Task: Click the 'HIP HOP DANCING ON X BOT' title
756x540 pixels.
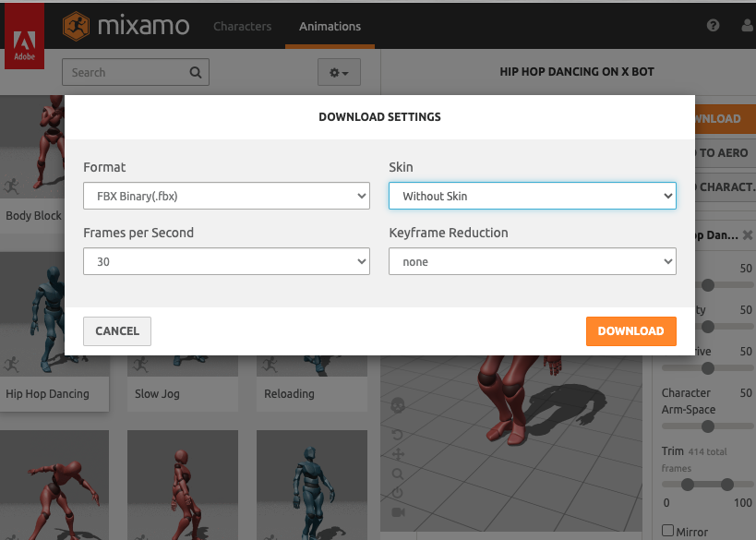Action: [x=577, y=72]
